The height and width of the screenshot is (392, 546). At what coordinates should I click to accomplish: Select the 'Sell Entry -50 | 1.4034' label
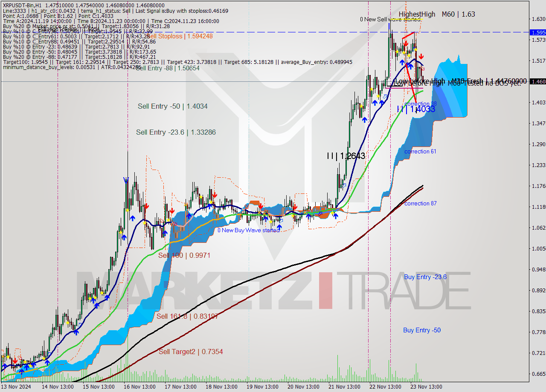click(173, 106)
